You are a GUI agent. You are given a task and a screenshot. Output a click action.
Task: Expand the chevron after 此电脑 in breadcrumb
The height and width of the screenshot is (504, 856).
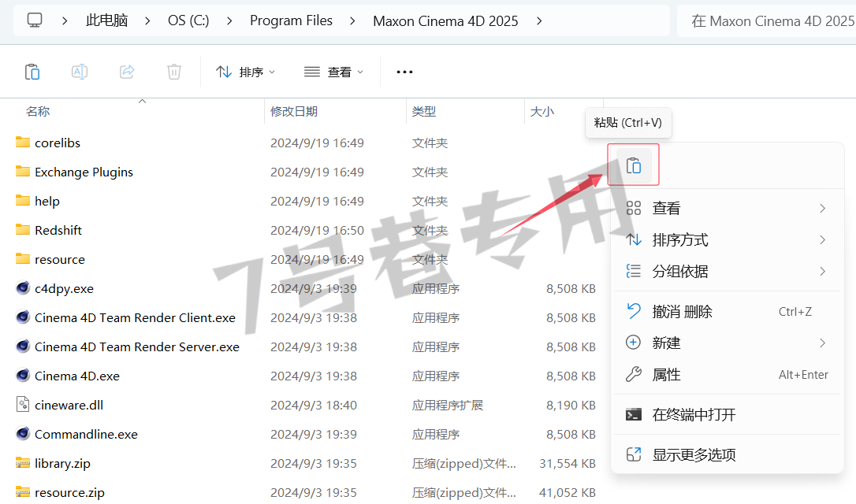coord(147,20)
